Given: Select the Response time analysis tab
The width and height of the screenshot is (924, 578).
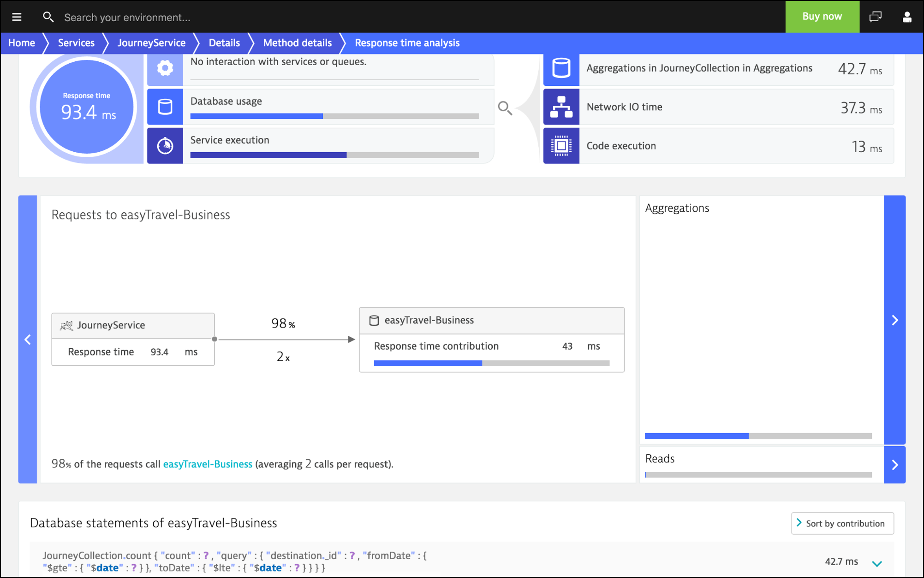Looking at the screenshot, I should click(407, 42).
